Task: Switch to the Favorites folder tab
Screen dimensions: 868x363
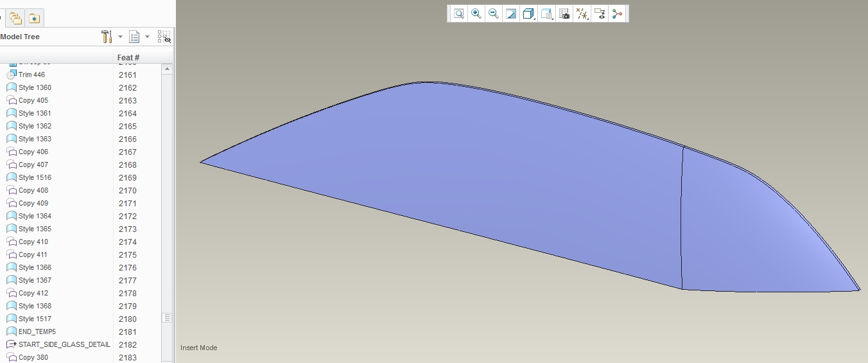Action: click(x=34, y=18)
